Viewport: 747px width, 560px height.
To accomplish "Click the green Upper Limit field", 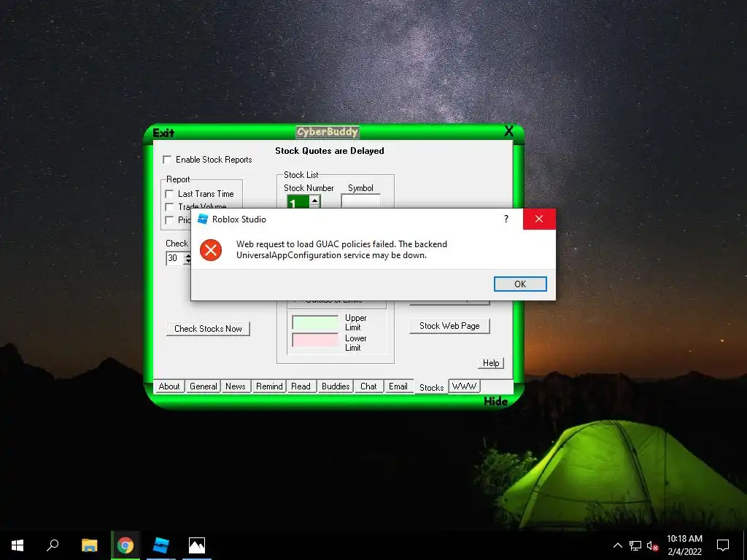I will click(x=315, y=322).
